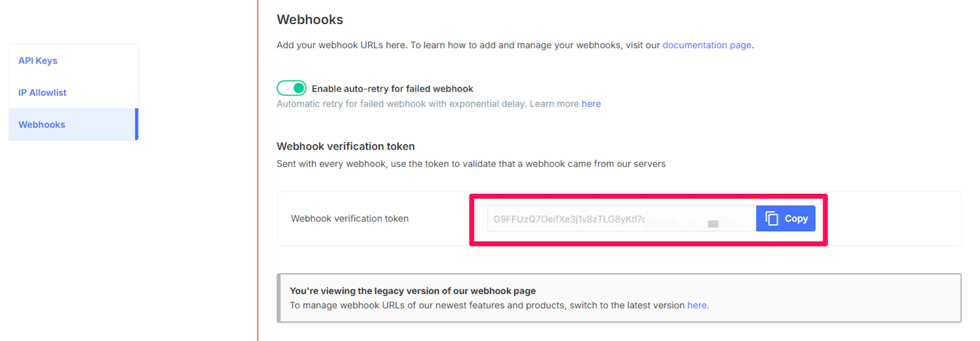Image resolution: width=980 pixels, height=341 pixels.
Task: Click the "Enable auto-retry for failed webhook" label
Action: pyautogui.click(x=392, y=89)
